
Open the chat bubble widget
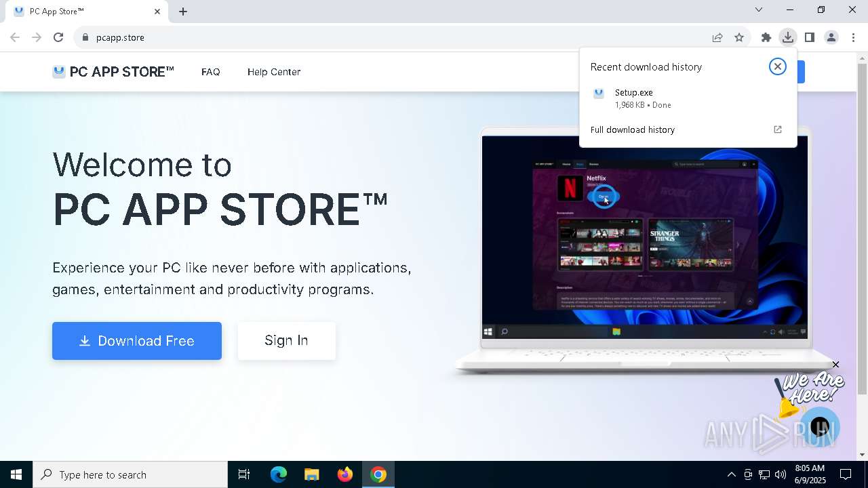[820, 427]
